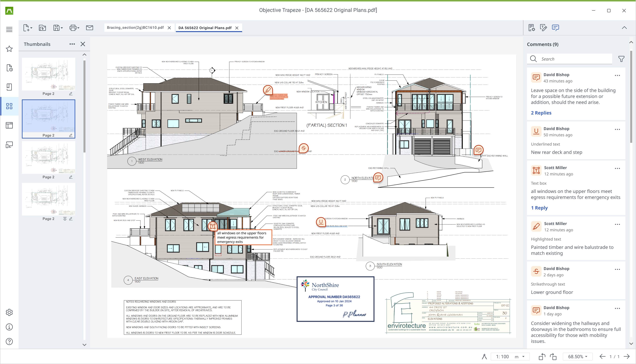This screenshot has width=636, height=364.
Task: Switch to Bracing_section(2g)BC1610.pdf tab
Action: click(x=135, y=28)
